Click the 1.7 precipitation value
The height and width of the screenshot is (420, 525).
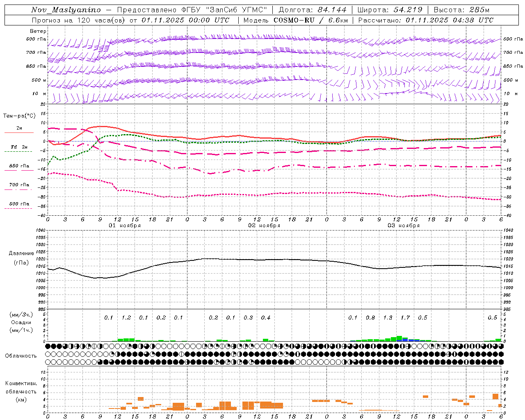[405, 317]
